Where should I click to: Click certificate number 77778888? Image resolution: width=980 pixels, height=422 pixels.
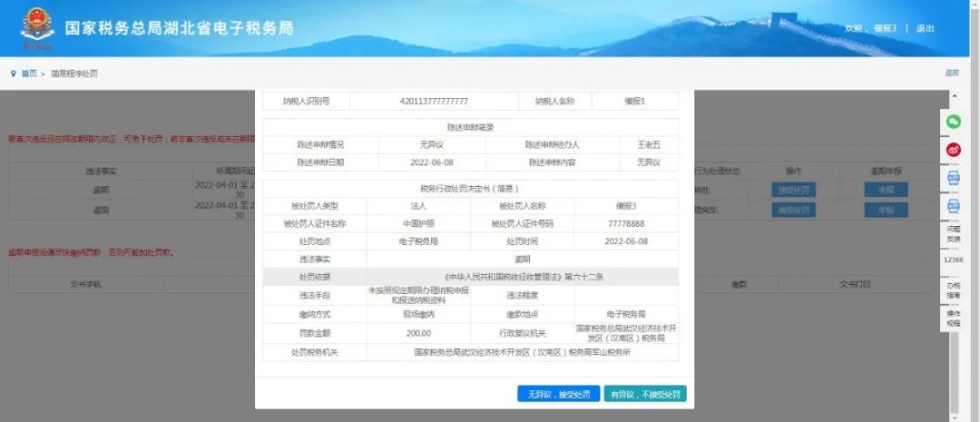tap(625, 223)
